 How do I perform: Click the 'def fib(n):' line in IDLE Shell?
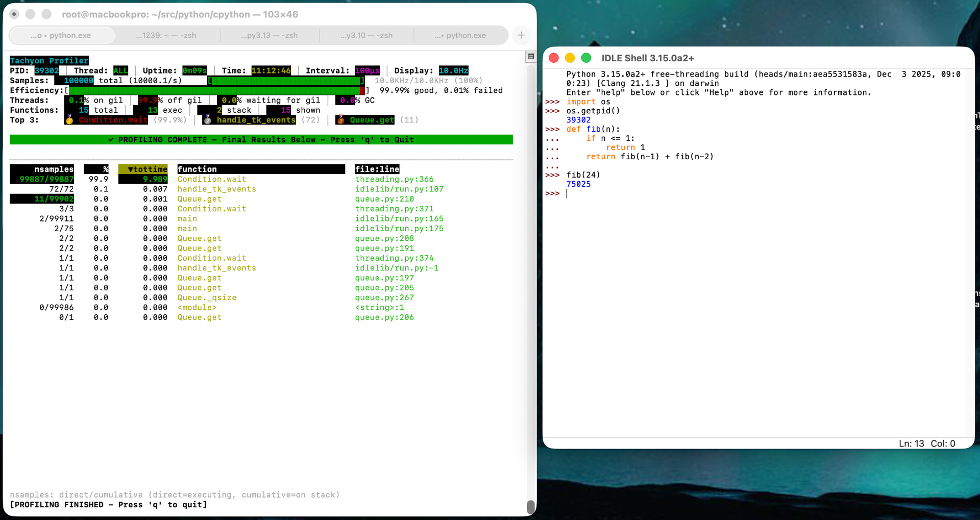(x=593, y=129)
